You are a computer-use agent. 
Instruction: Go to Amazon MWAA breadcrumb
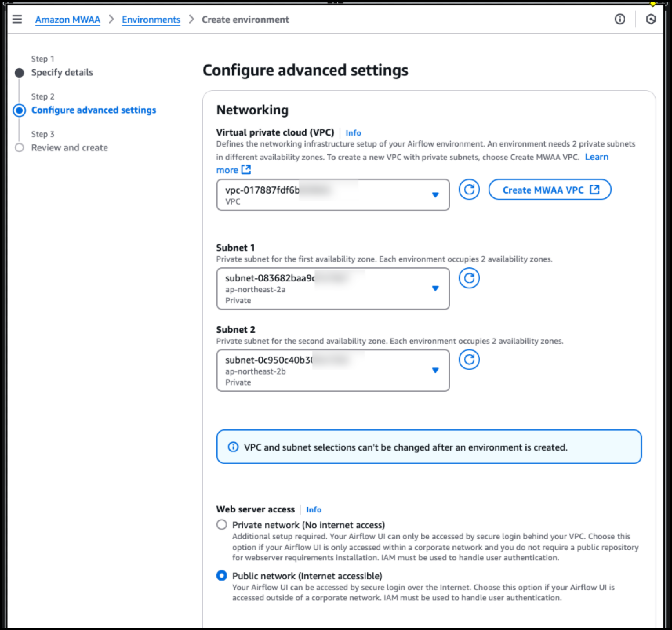point(68,20)
